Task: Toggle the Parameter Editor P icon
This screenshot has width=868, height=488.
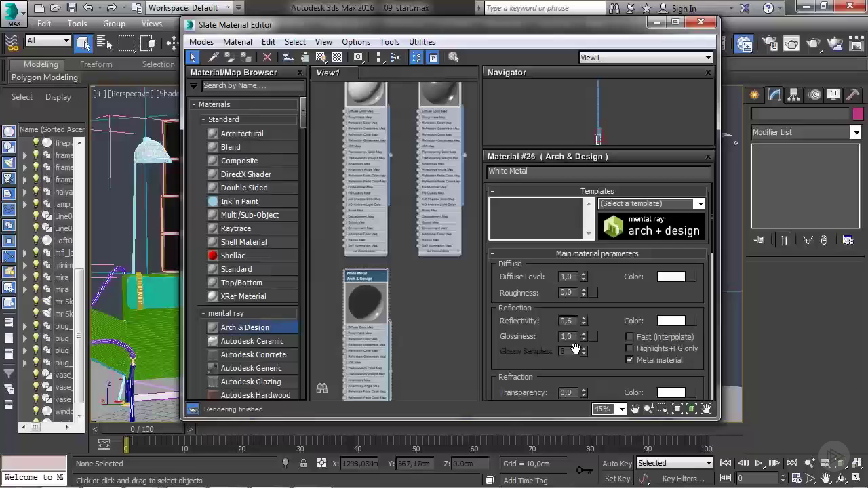Action: coord(433,58)
